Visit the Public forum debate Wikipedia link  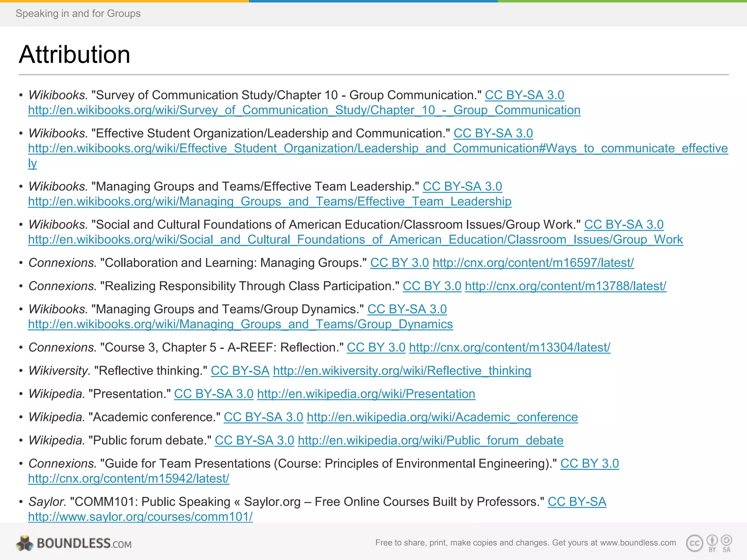click(430, 440)
